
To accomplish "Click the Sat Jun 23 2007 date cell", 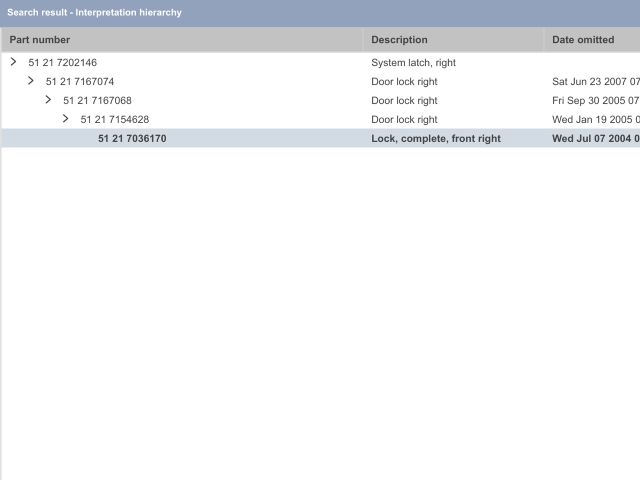I will click(595, 82).
